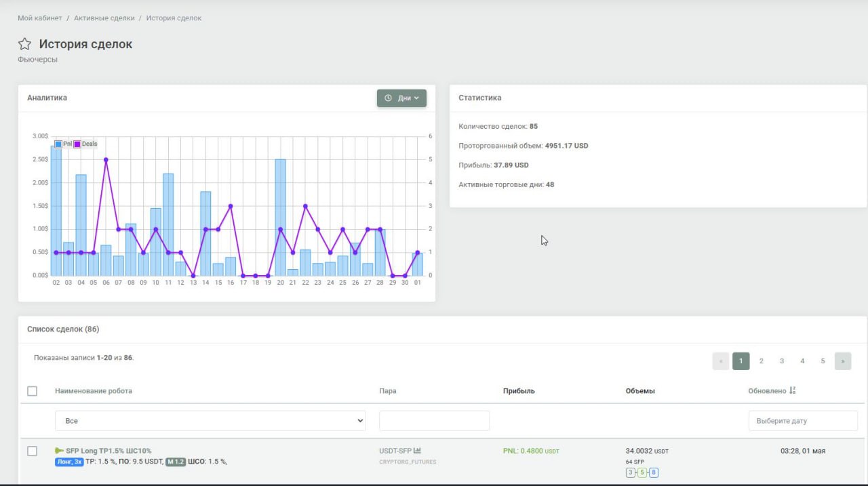Click the 34.0032 USDT volume value
Image resolution: width=868 pixels, height=486 pixels.
click(647, 451)
